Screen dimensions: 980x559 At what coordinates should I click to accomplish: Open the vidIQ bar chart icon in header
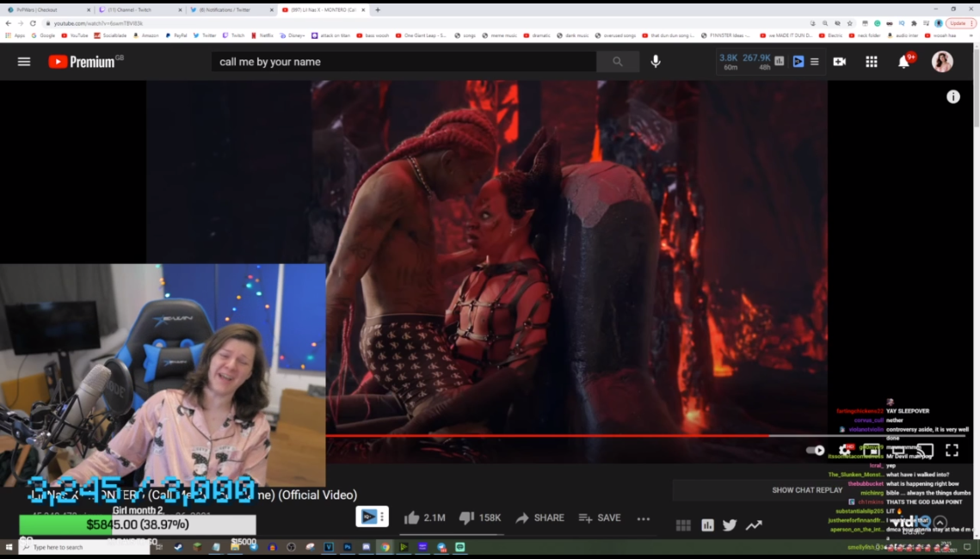pos(779,61)
